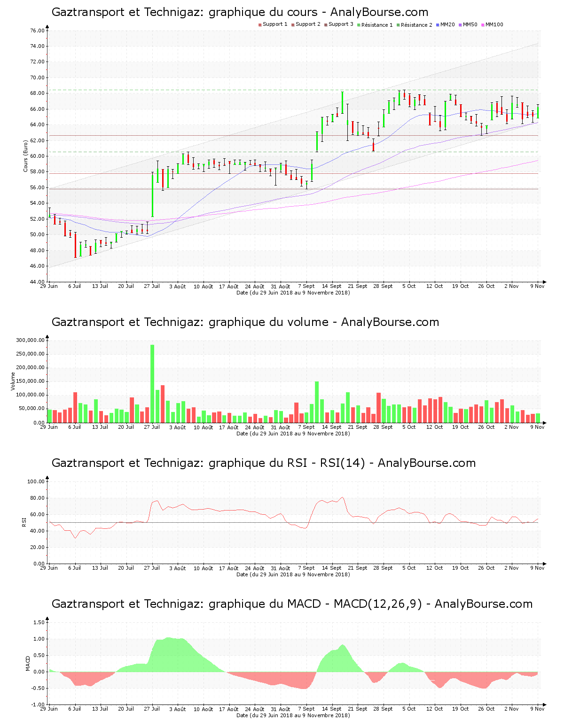This screenshot has height=728, width=564.
Task: Click '44.00' on the price chart axis
Action: click(x=38, y=282)
